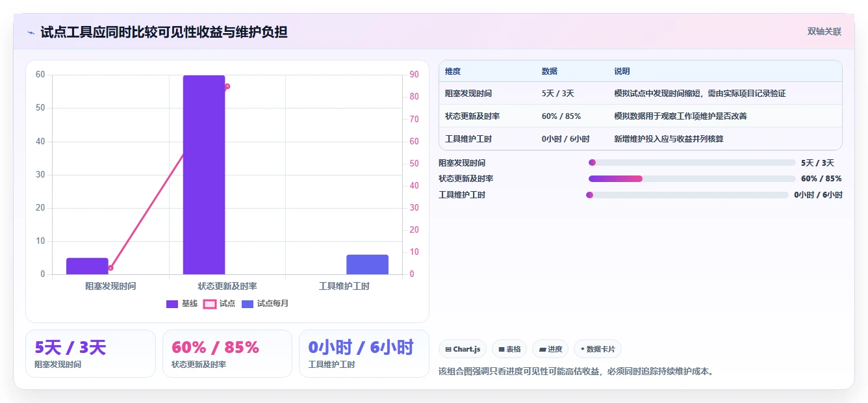This screenshot has height=403, width=868.
Task: Click progress value 60% / 85% beside bar
Action: pyautogui.click(x=821, y=179)
